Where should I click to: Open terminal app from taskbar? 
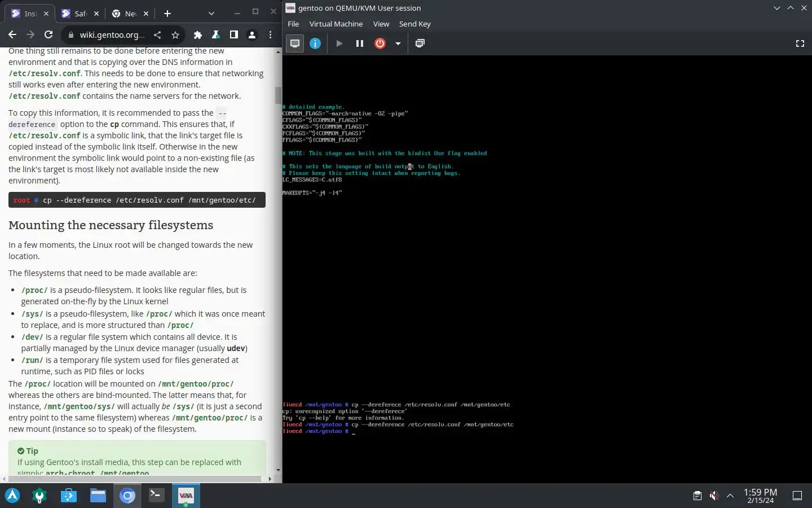tap(156, 496)
